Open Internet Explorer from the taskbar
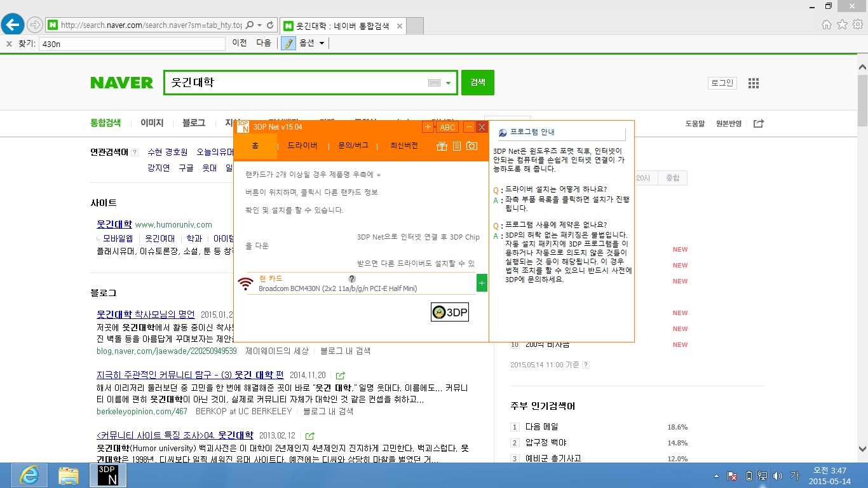The width and height of the screenshot is (868, 488). (x=29, y=475)
